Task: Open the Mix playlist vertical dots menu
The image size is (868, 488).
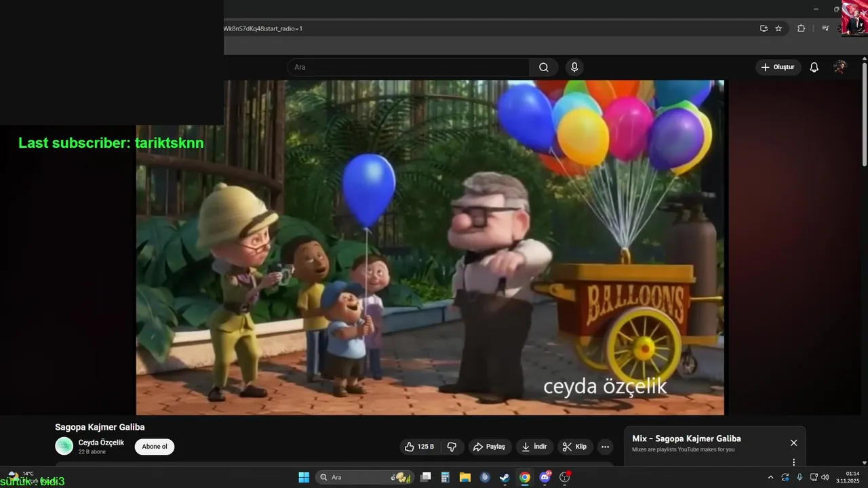Action: (x=793, y=462)
